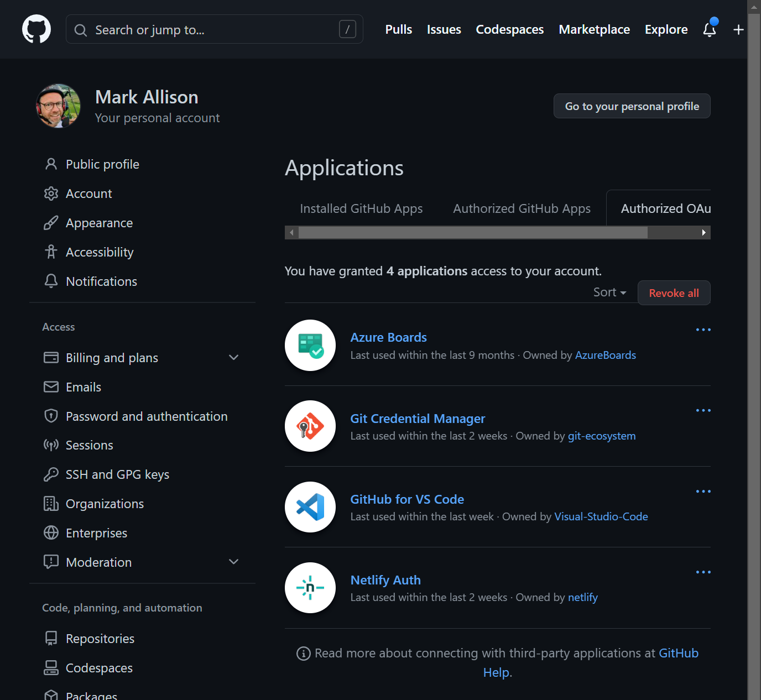Click the Azure Boards app logo

[x=310, y=346]
